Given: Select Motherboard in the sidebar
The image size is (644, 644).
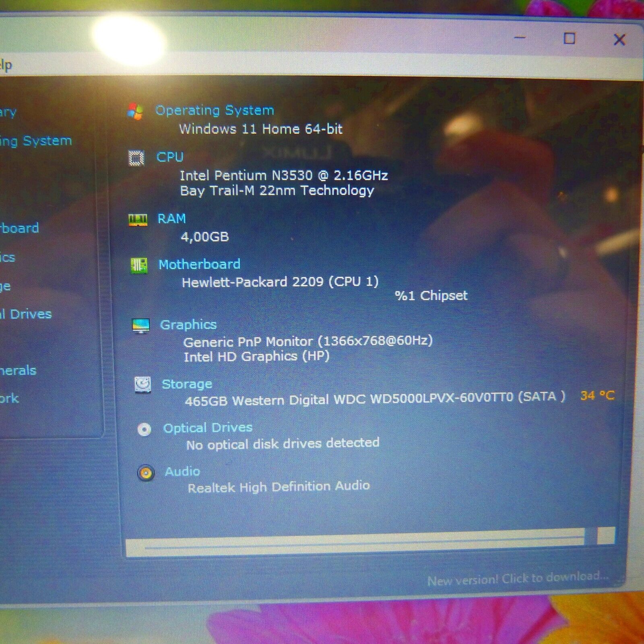Looking at the screenshot, I should click(19, 228).
